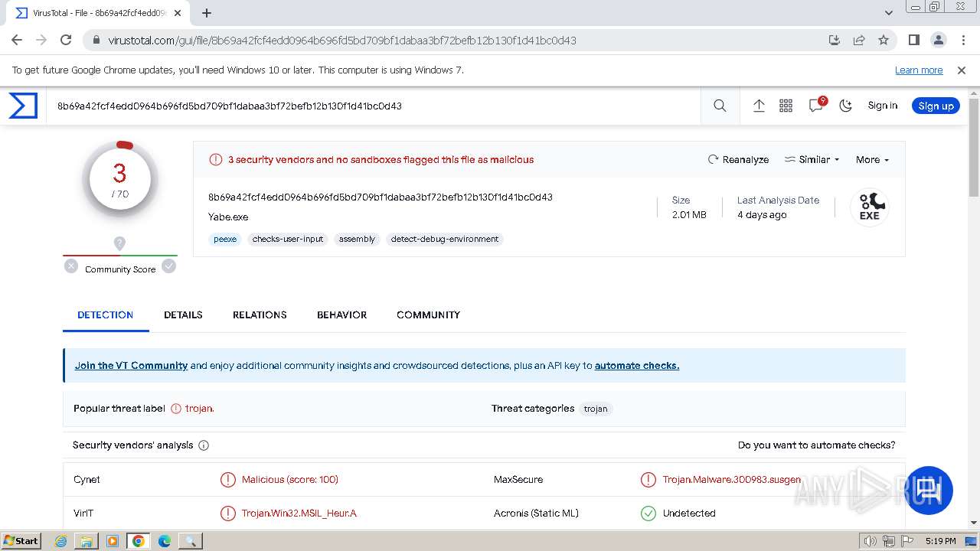Viewport: 980px width, 551px height.
Task: Click the trojan threat category tag
Action: point(596,409)
